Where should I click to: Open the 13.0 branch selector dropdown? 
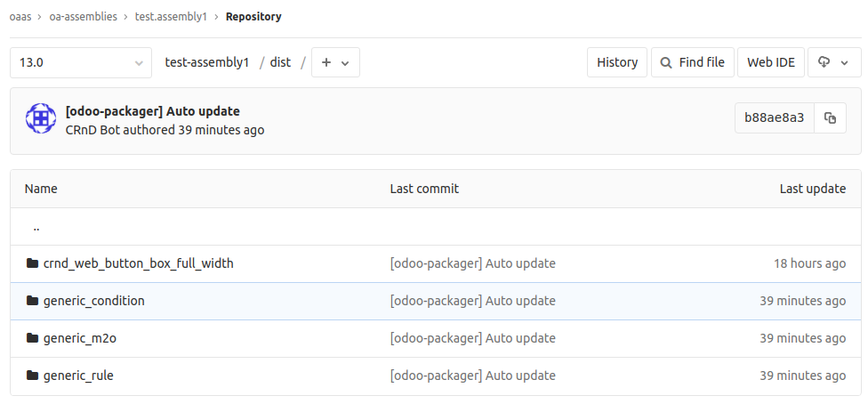click(81, 62)
